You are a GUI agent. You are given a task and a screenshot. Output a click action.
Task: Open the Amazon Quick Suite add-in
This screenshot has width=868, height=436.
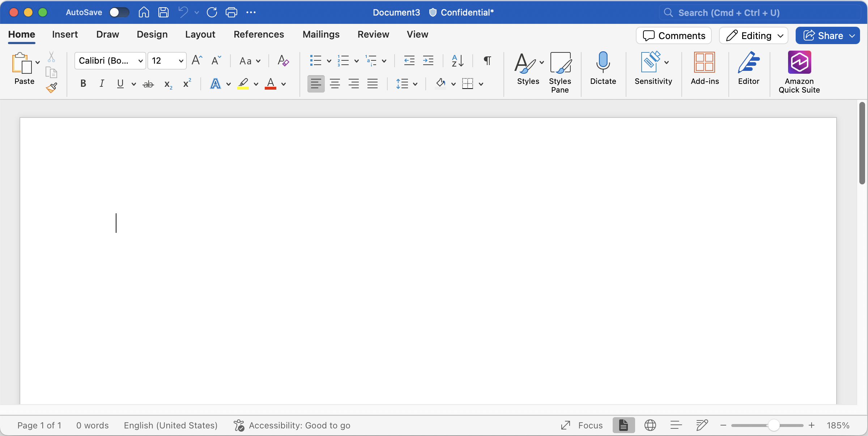point(799,63)
